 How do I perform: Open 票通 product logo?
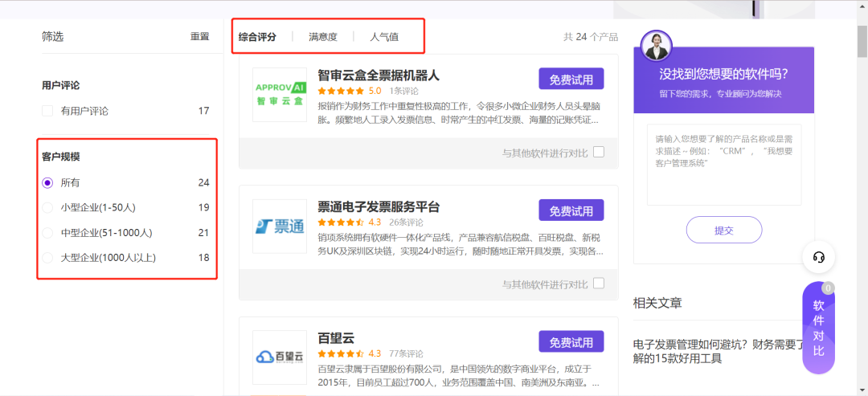[280, 227]
